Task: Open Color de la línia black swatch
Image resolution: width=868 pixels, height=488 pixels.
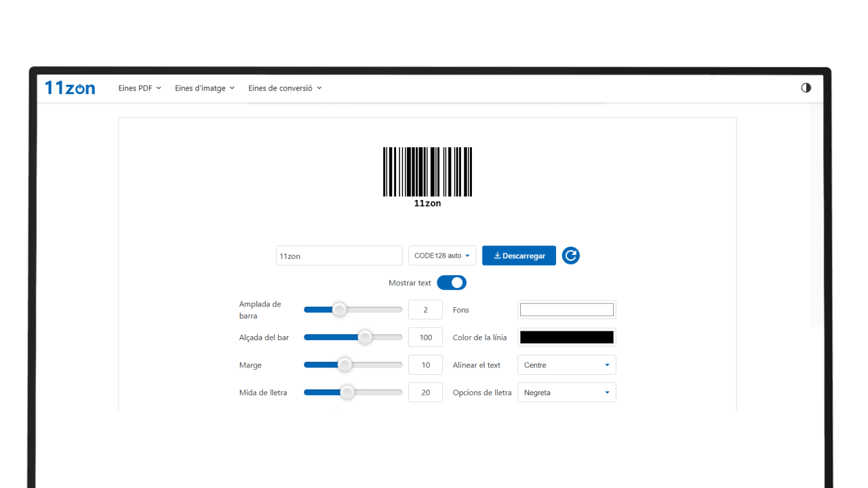Action: click(x=567, y=338)
